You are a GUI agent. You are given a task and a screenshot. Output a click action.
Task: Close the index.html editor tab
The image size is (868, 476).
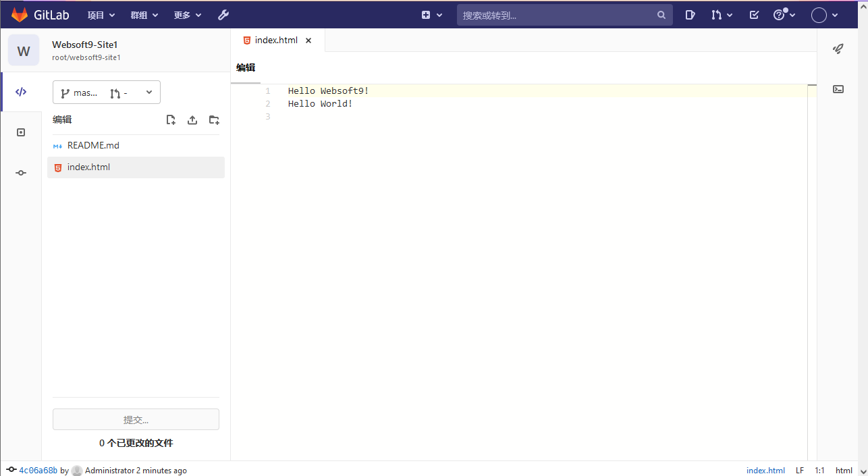tap(308, 41)
